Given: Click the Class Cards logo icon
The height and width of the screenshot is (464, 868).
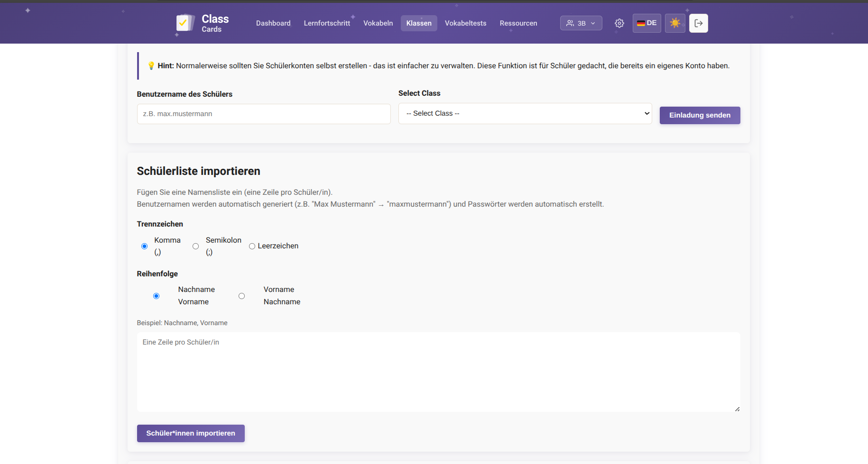Looking at the screenshot, I should pos(185,23).
